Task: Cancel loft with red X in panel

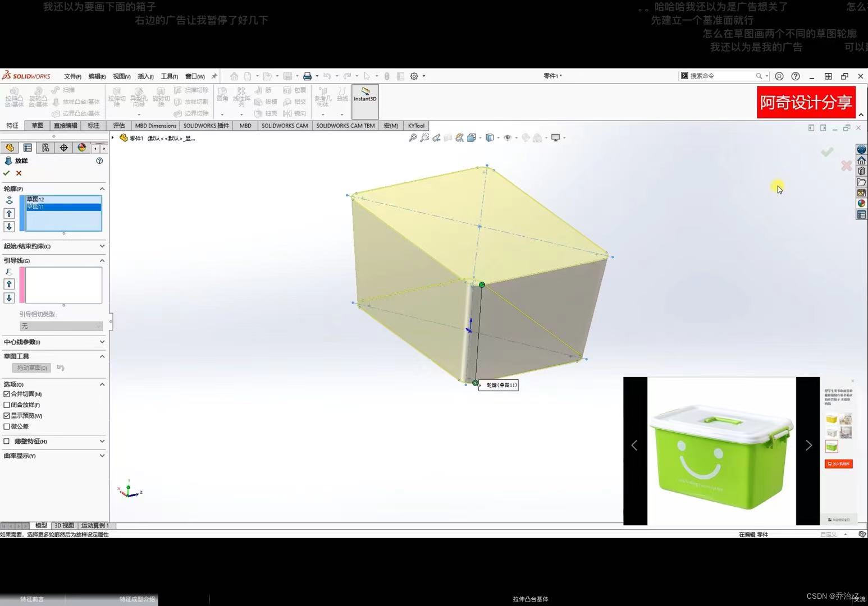Action: click(x=19, y=173)
